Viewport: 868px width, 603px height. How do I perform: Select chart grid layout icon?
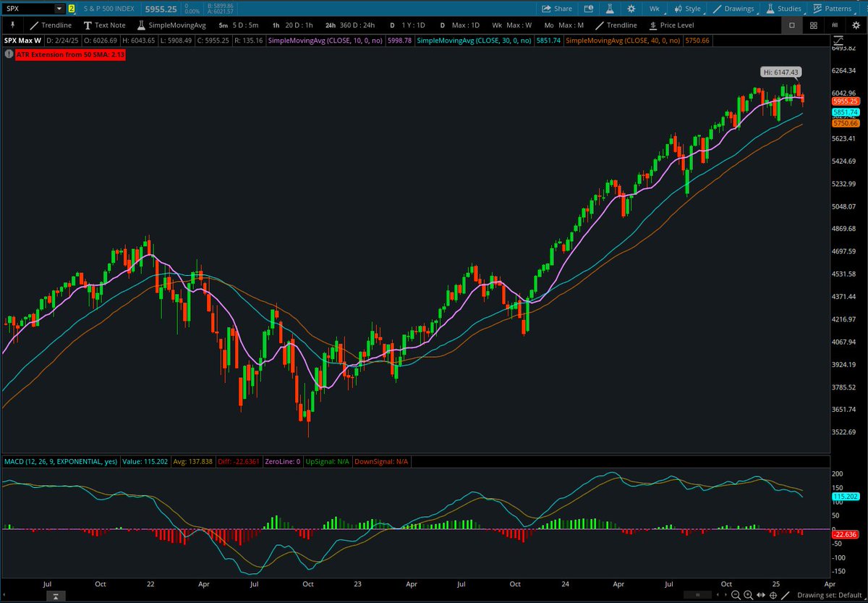coord(814,25)
